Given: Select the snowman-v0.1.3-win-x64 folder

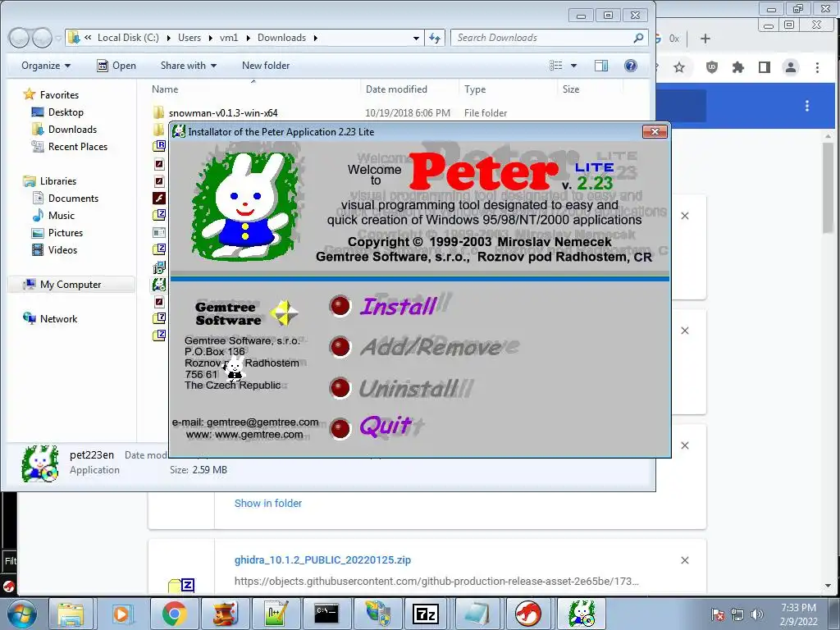Looking at the screenshot, I should click(x=223, y=113).
